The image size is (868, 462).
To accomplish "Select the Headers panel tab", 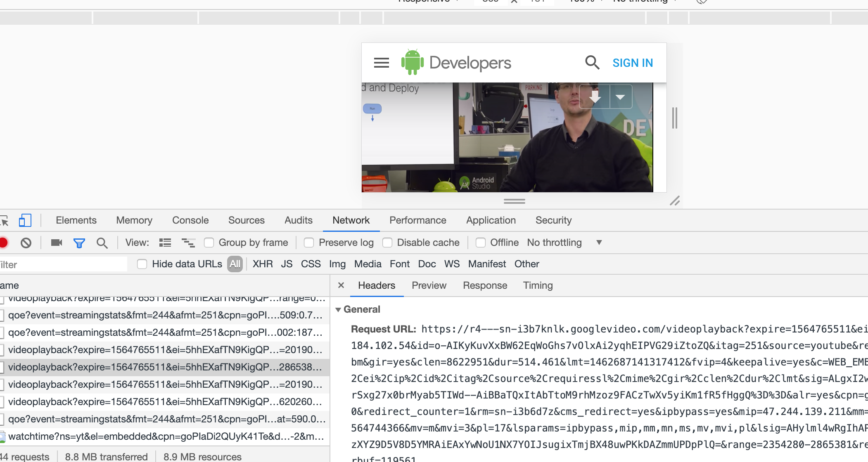I will coord(377,285).
